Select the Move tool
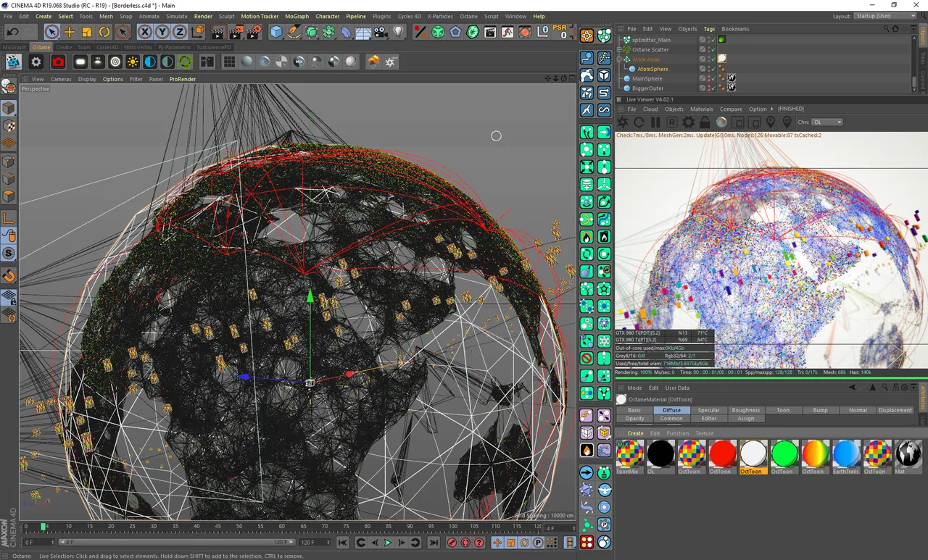The image size is (928, 560). 70,32
